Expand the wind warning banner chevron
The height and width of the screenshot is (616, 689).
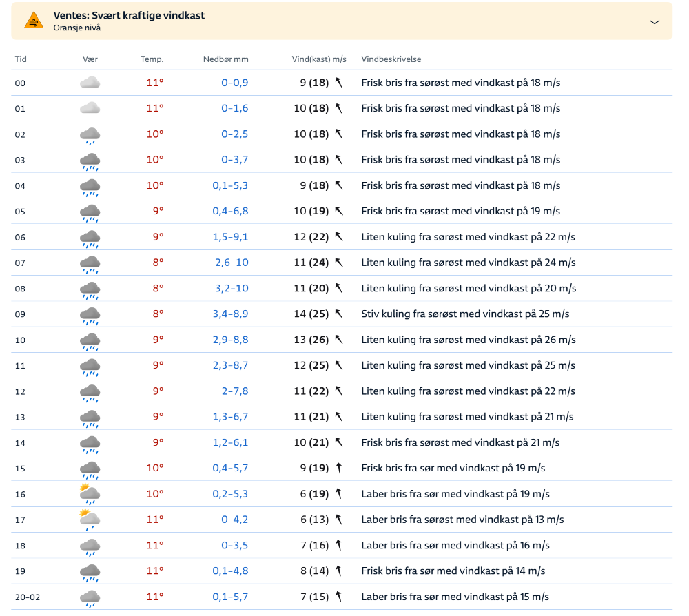click(655, 21)
